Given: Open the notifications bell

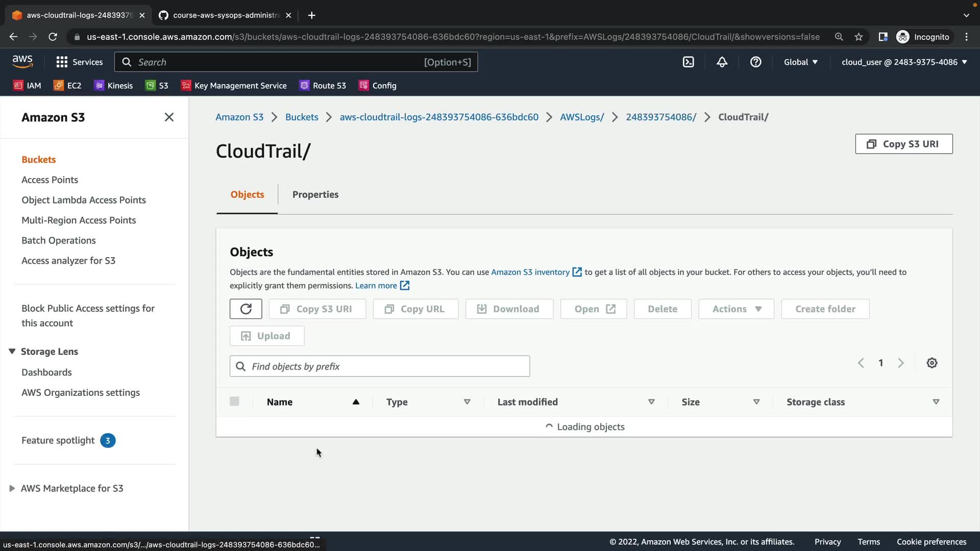Looking at the screenshot, I should [x=722, y=62].
